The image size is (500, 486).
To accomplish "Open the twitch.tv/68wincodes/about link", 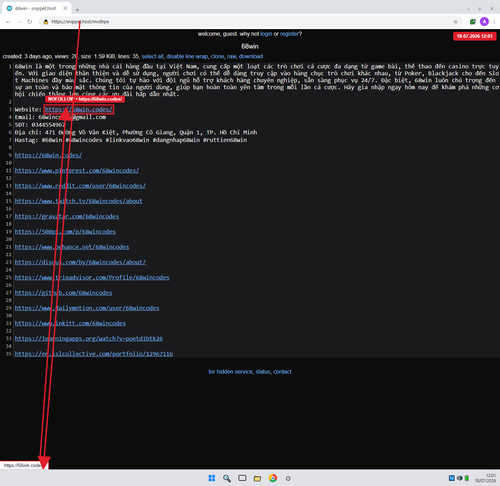I will pos(79,201).
